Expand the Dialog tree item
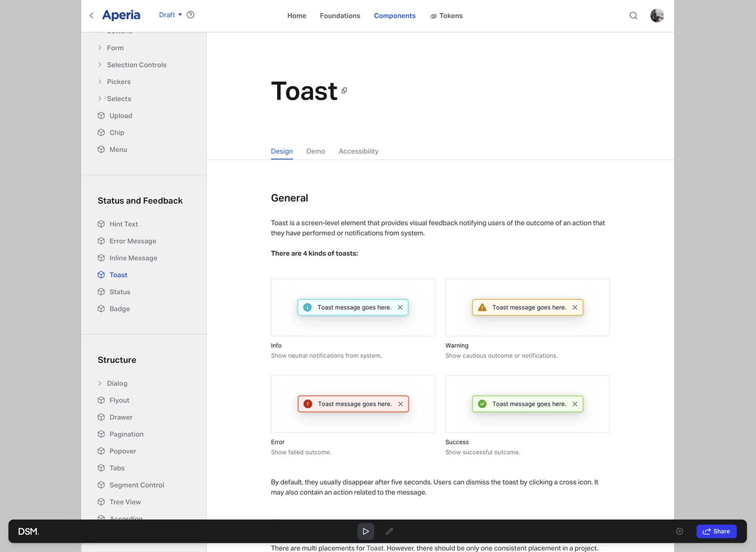 coord(100,383)
